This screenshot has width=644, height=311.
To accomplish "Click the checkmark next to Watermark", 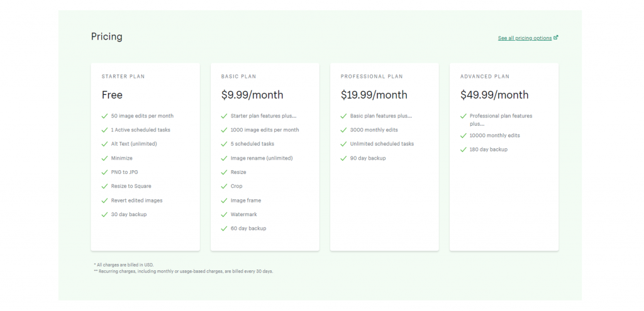I will coord(224,215).
